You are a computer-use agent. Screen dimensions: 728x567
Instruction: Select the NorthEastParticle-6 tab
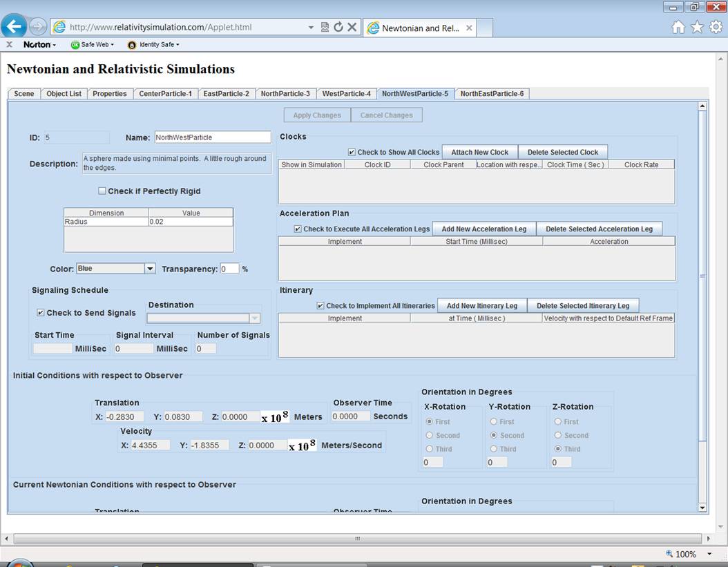pos(492,94)
